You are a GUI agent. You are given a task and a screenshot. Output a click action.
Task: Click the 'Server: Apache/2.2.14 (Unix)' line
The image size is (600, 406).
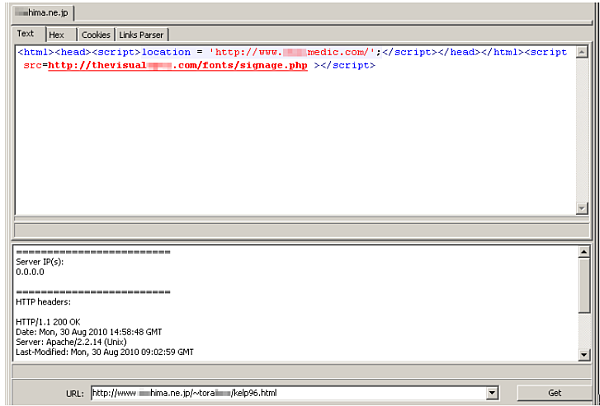click(x=71, y=342)
